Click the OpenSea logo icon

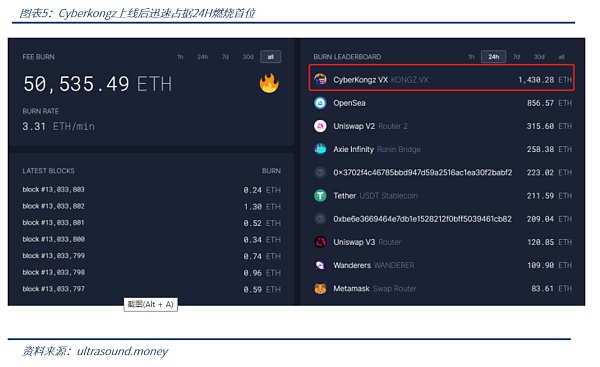(320, 103)
